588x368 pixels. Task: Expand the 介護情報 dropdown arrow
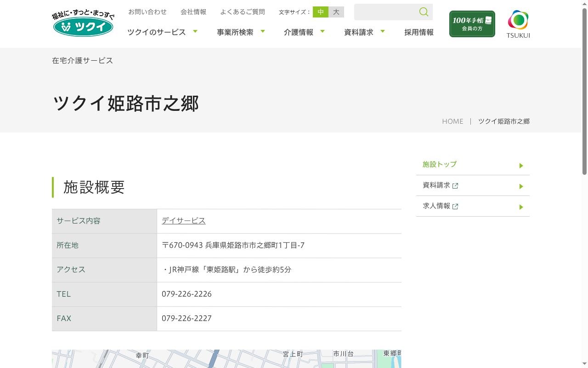pyautogui.click(x=322, y=31)
